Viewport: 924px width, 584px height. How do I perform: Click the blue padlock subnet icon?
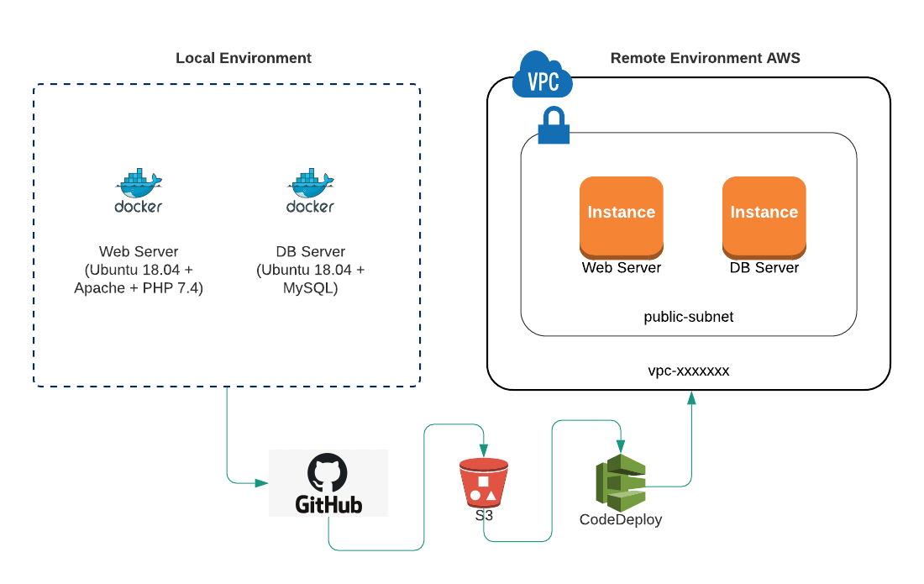click(x=554, y=125)
